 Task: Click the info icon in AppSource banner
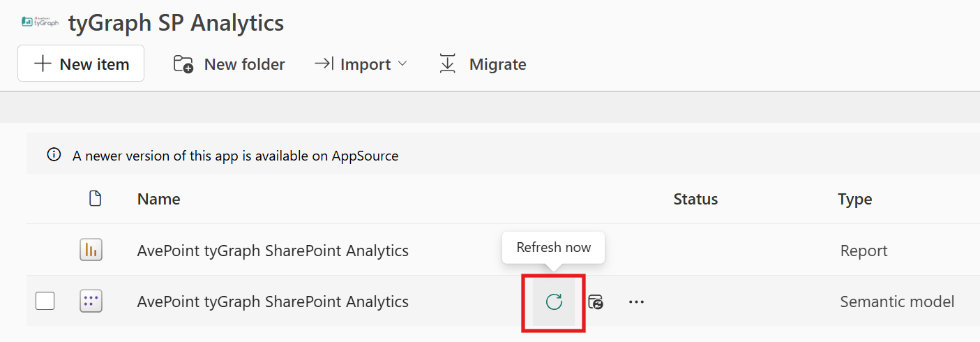pyautogui.click(x=54, y=155)
